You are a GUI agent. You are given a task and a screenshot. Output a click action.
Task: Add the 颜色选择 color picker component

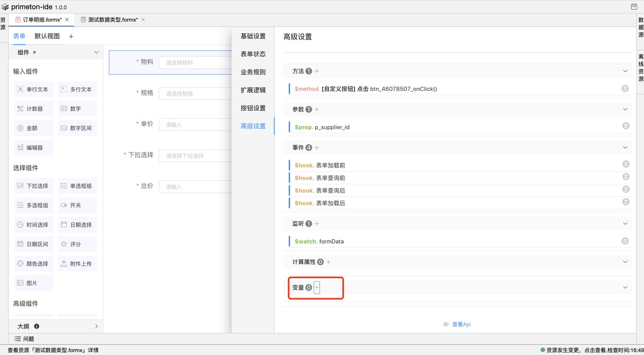pyautogui.click(x=33, y=264)
